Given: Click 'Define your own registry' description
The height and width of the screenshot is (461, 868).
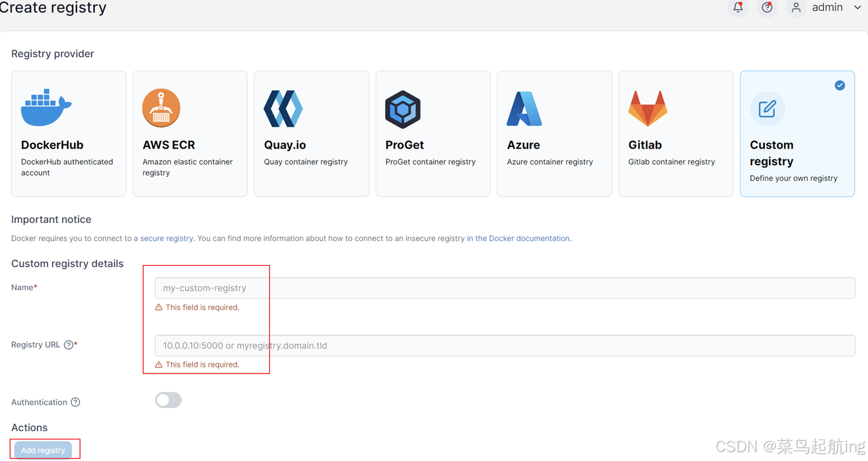Looking at the screenshot, I should pos(793,178).
